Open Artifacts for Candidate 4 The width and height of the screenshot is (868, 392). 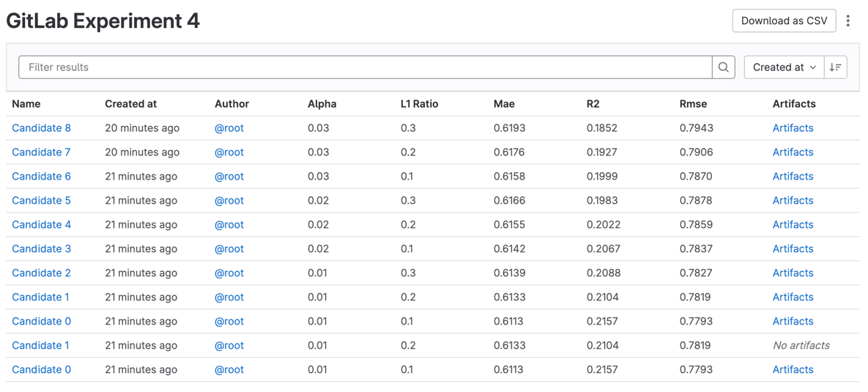[793, 225]
